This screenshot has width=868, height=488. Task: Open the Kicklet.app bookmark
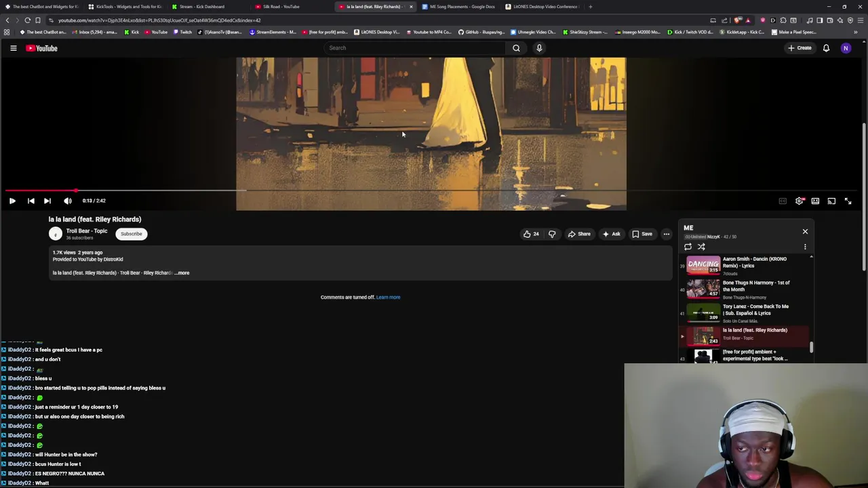pyautogui.click(x=742, y=32)
